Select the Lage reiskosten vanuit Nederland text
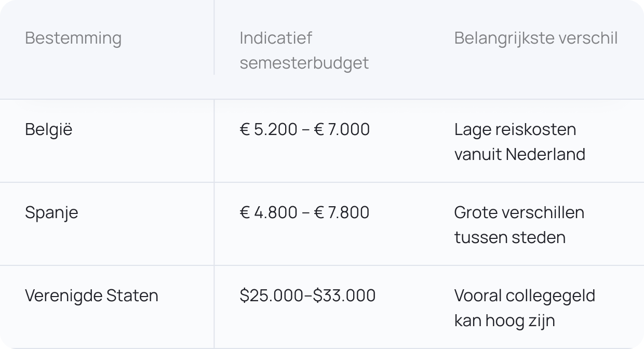 tap(519, 142)
